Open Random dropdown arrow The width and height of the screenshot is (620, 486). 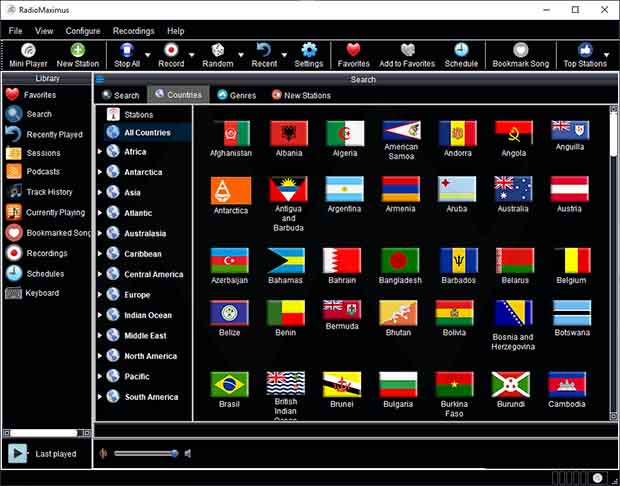click(240, 55)
